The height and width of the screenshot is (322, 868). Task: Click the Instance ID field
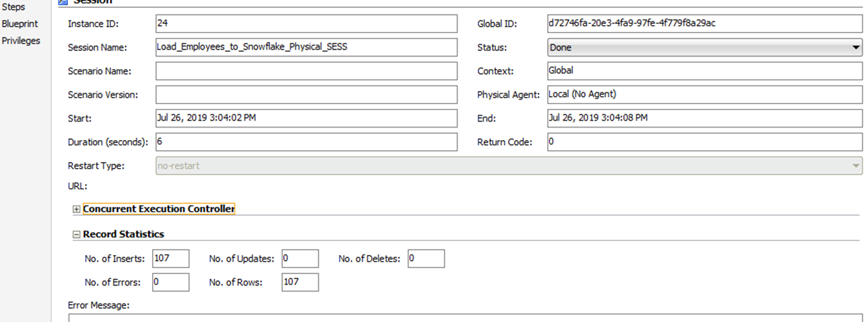[306, 24]
